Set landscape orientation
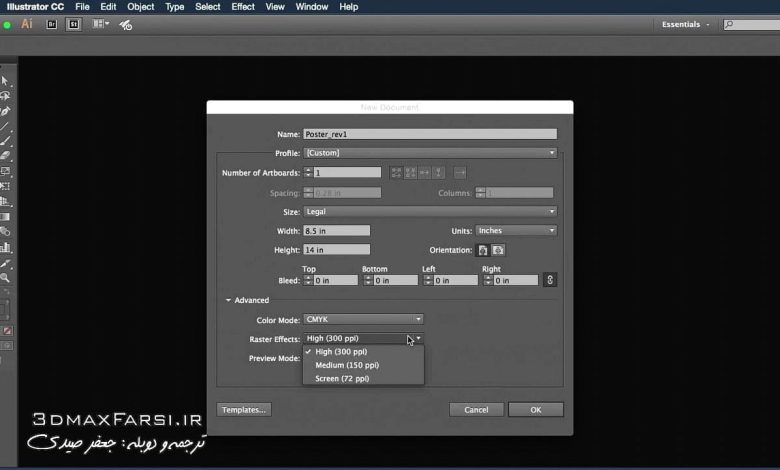This screenshot has width=780, height=470. (x=498, y=250)
